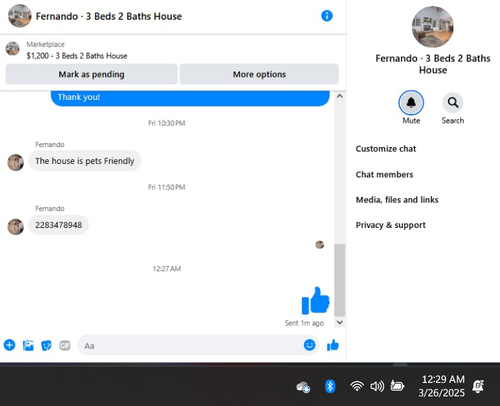
Task: Pick a GIF with the GIF icon
Action: [x=65, y=345]
